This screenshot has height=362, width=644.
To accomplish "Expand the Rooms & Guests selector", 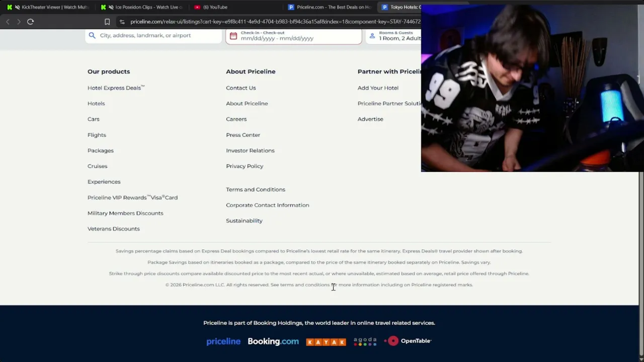I will 393,36.
